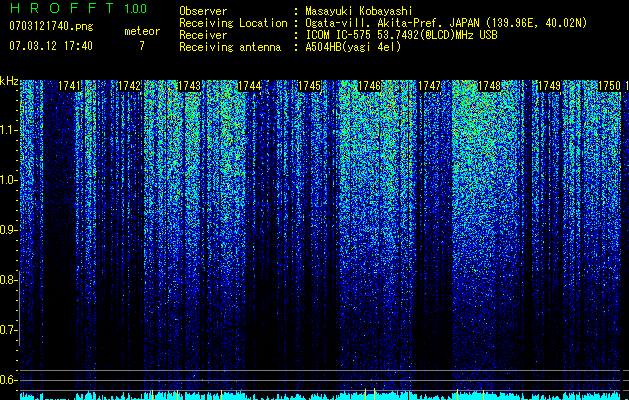Image resolution: width=629 pixels, height=400 pixels.
Task: Click the 'Receiver' field label
Action: 203,35
